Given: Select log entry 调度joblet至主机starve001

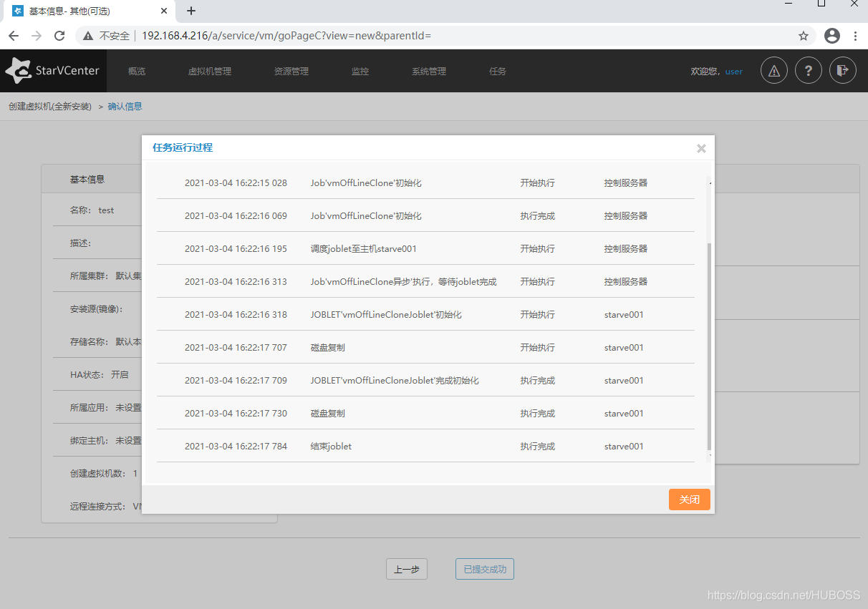Looking at the screenshot, I should click(364, 249).
